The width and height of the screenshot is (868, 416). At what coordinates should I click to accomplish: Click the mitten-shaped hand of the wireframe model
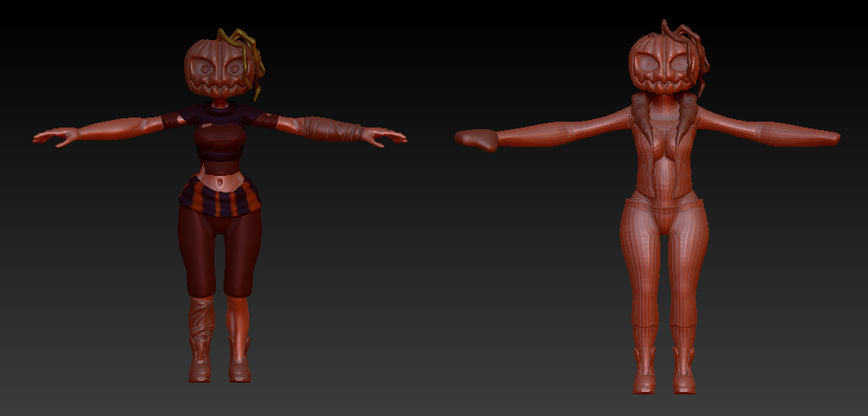click(477, 140)
